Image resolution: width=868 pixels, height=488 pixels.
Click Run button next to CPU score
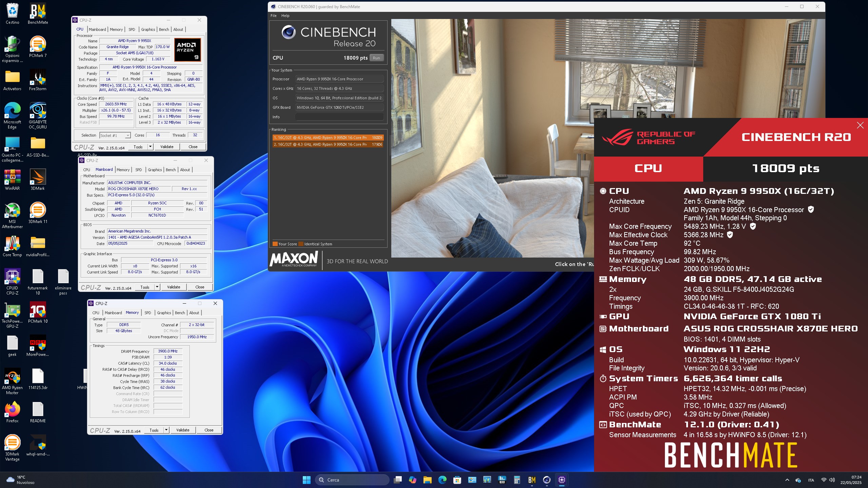coord(376,58)
